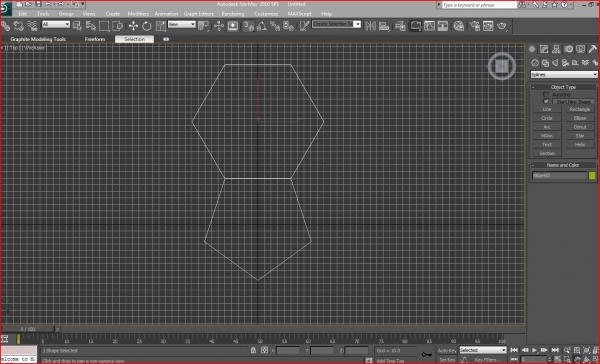This screenshot has height=364, width=600.
Task: Open the Material Editor icon
Action: click(x=458, y=26)
